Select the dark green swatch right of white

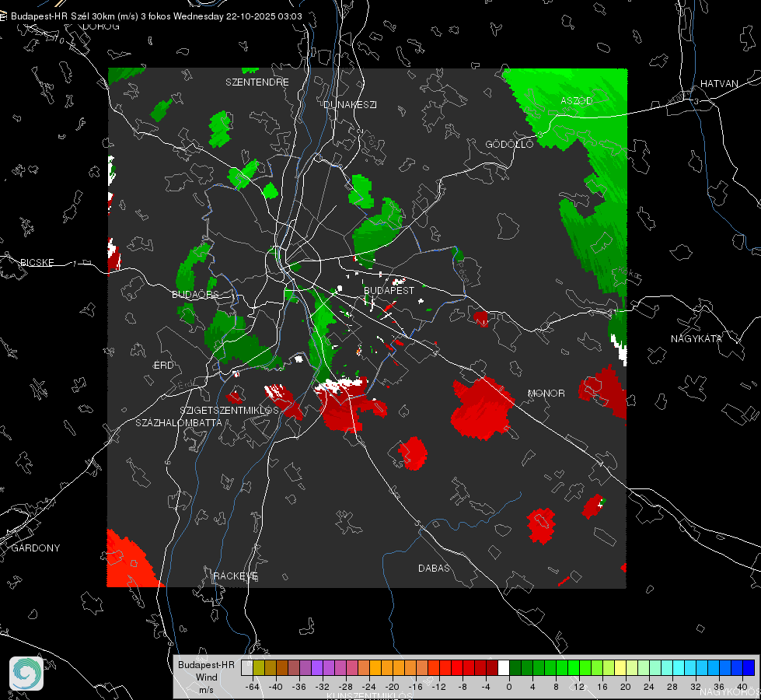point(515,668)
